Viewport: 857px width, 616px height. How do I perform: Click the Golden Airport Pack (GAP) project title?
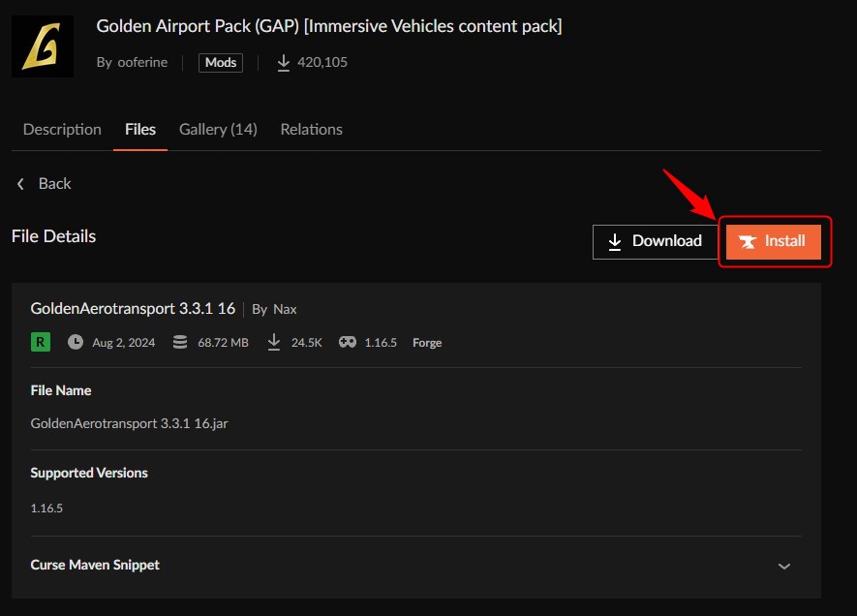point(329,26)
